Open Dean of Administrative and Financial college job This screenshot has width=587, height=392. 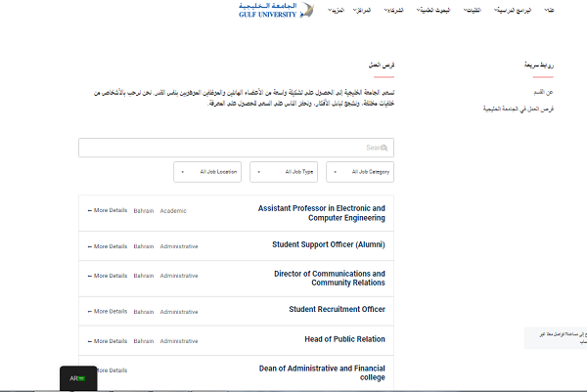click(x=322, y=372)
